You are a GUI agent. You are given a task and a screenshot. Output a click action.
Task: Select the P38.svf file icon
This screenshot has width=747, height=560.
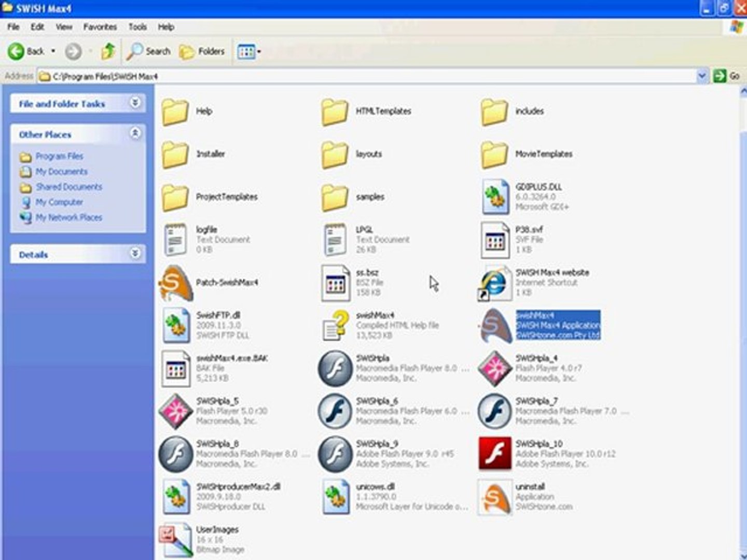click(495, 240)
